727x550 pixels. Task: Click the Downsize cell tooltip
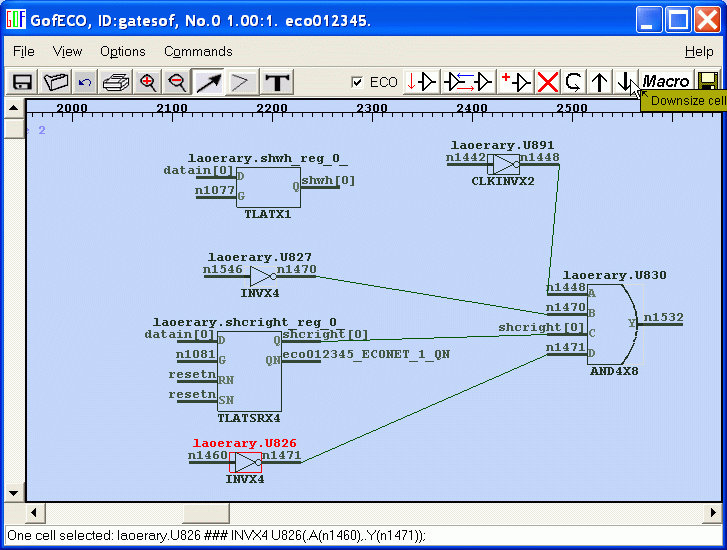[683, 101]
